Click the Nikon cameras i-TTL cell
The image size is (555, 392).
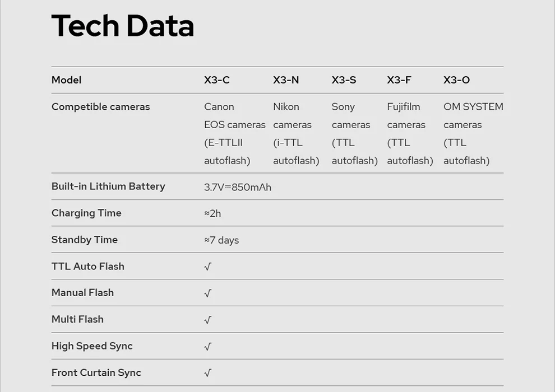coord(296,134)
